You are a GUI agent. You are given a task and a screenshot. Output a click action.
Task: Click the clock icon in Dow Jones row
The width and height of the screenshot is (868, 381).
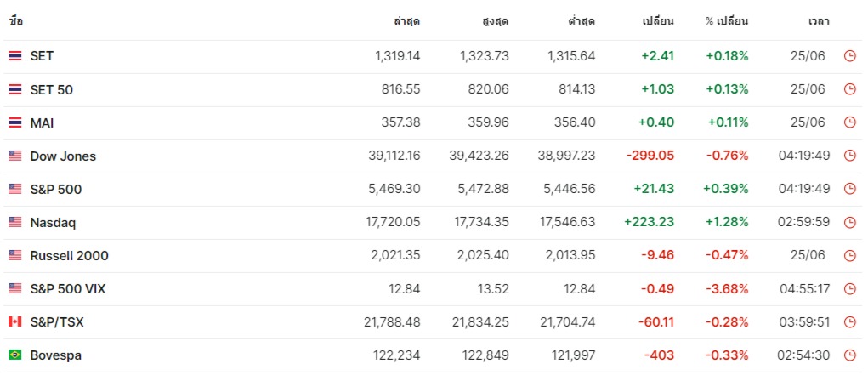tap(849, 156)
